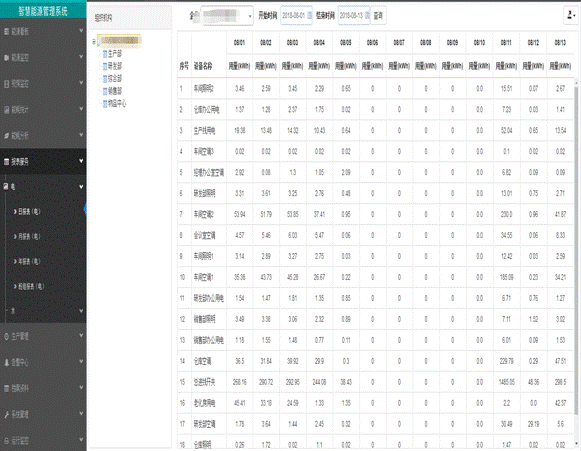The height and width of the screenshot is (451, 581).
Task: Click the leaf icon beside 能耗分析
Action: tap(6, 136)
